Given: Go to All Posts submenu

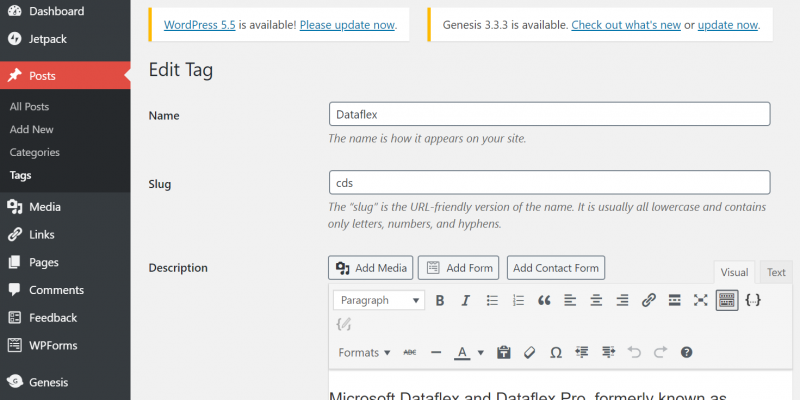Looking at the screenshot, I should (x=30, y=107).
